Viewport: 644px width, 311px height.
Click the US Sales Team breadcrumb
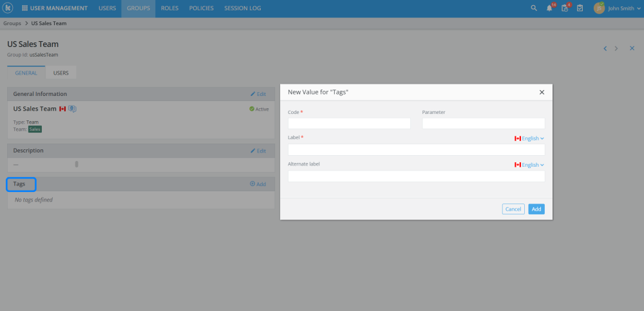(x=49, y=23)
